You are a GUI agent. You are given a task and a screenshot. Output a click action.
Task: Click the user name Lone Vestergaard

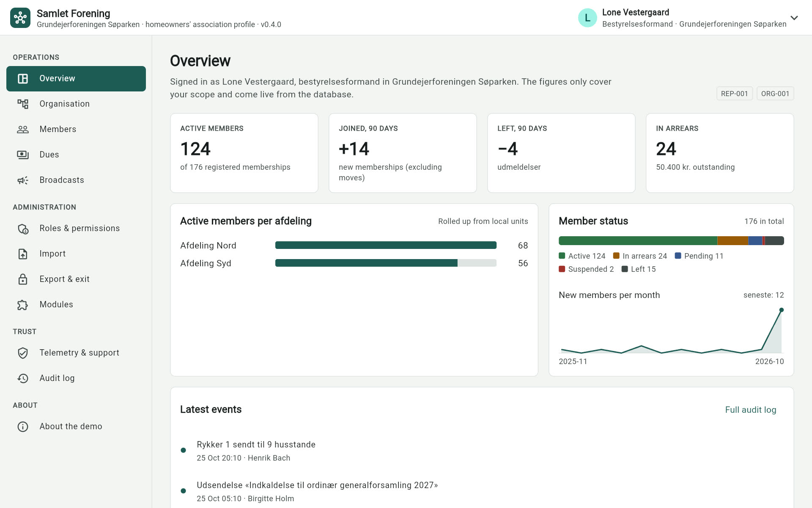(x=636, y=12)
